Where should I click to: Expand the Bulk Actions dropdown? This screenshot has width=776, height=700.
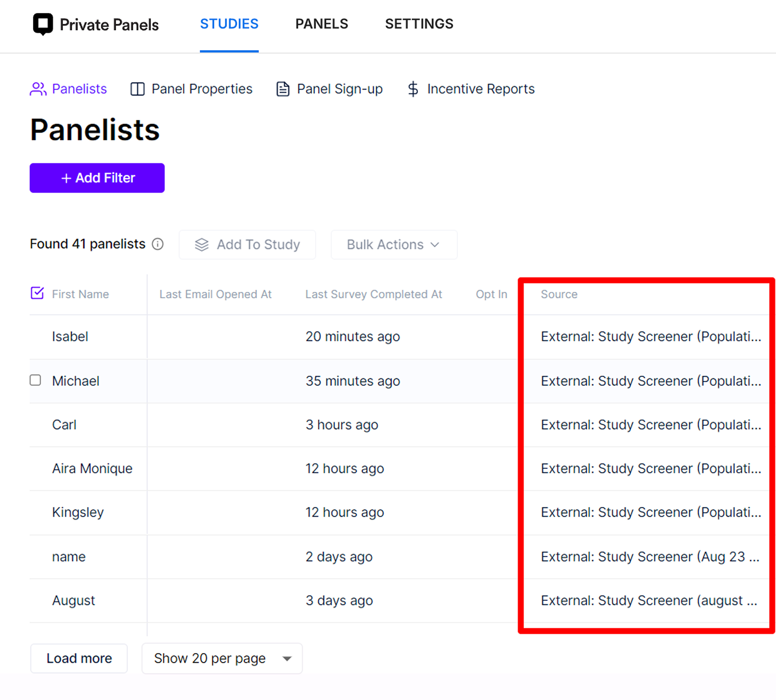click(394, 245)
